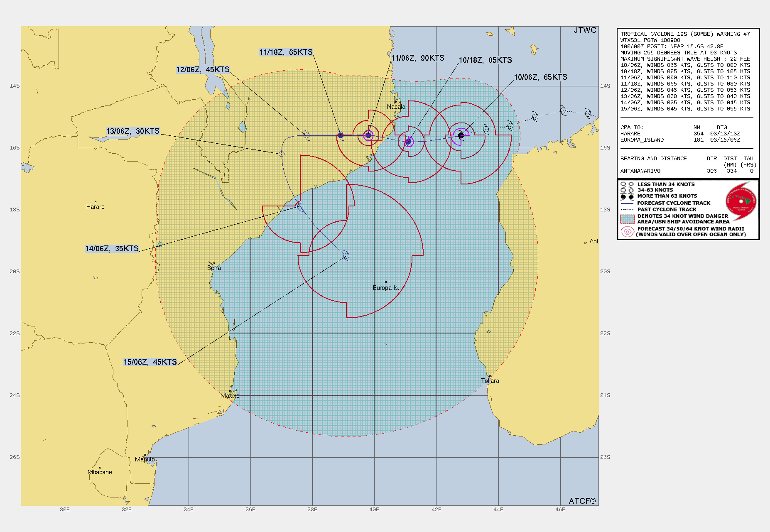Select the Nacala city label
Screen dimensions: 770x532
click(396, 107)
